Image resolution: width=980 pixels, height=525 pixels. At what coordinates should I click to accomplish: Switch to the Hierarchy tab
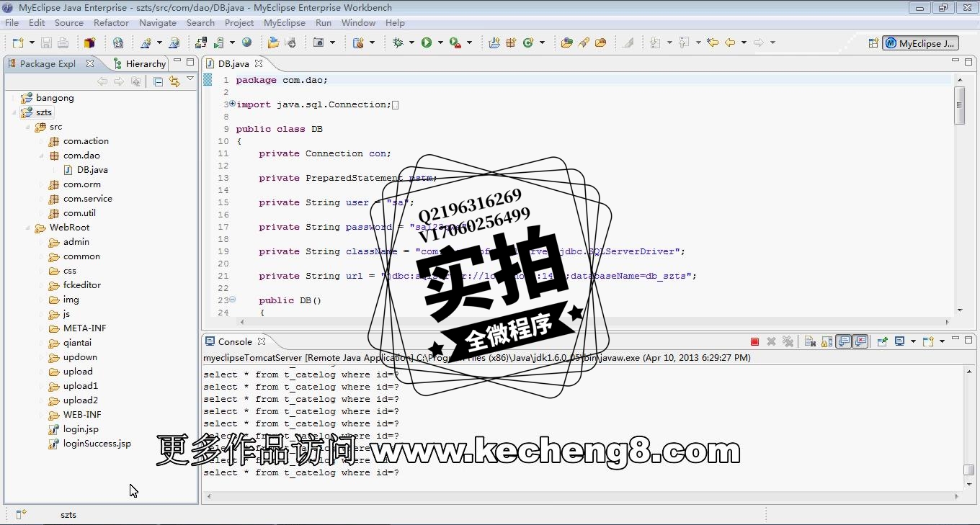click(x=140, y=63)
